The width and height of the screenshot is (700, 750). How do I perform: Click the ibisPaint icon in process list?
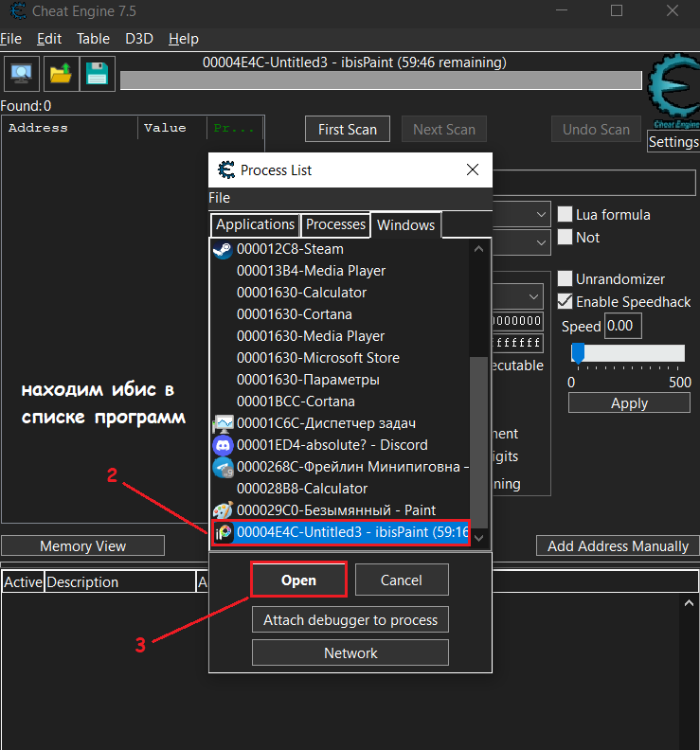pos(224,532)
